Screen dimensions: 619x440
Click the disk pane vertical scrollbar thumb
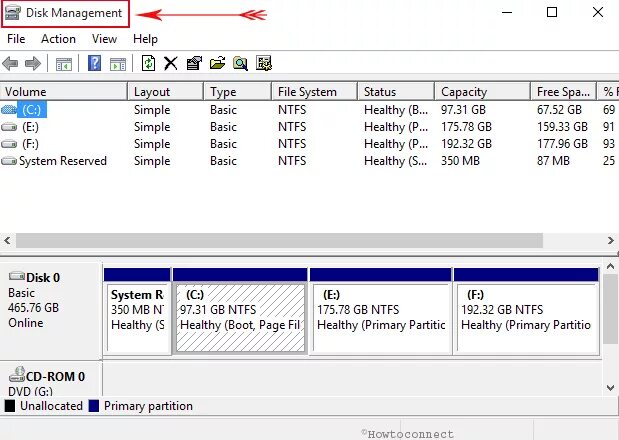click(x=610, y=309)
